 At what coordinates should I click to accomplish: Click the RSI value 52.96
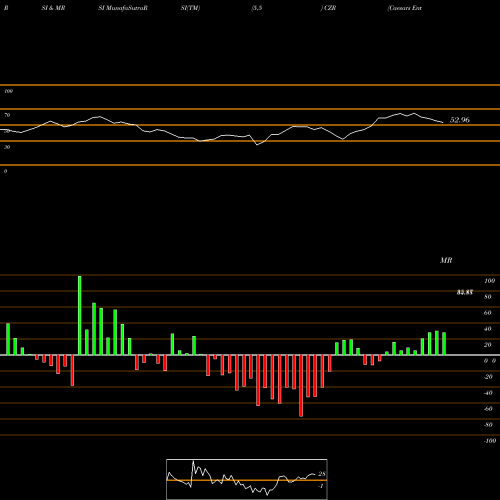(x=460, y=120)
